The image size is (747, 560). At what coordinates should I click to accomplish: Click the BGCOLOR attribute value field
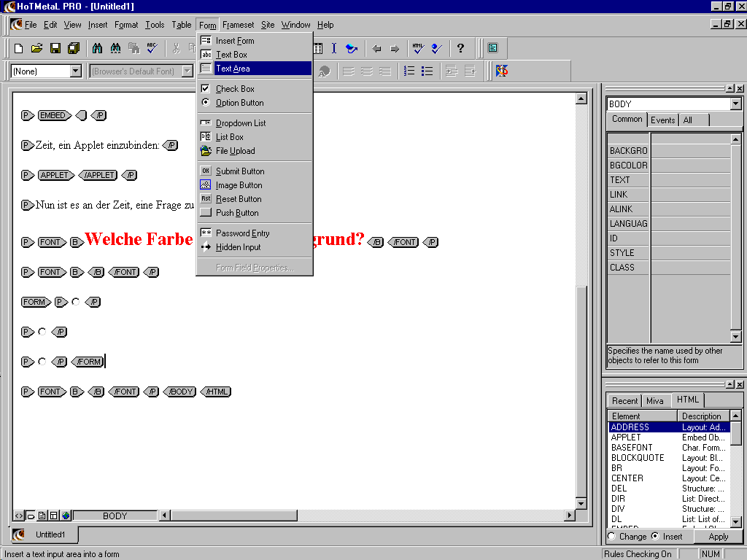tap(690, 166)
